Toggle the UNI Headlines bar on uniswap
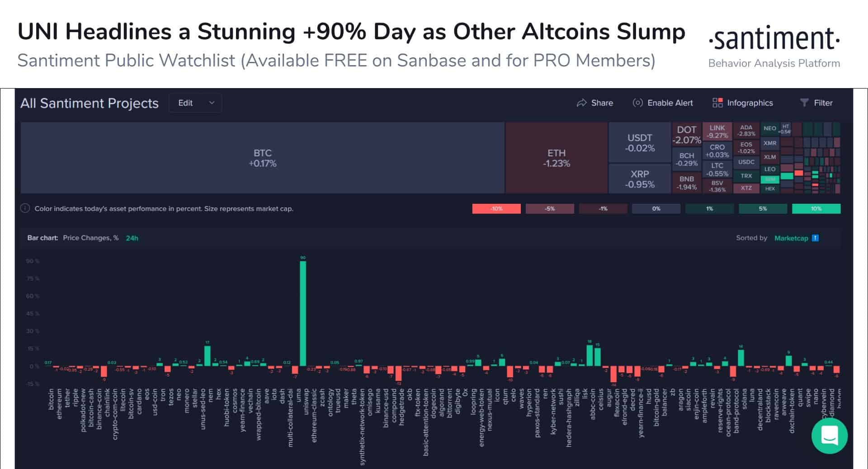868x469 pixels. coord(303,312)
